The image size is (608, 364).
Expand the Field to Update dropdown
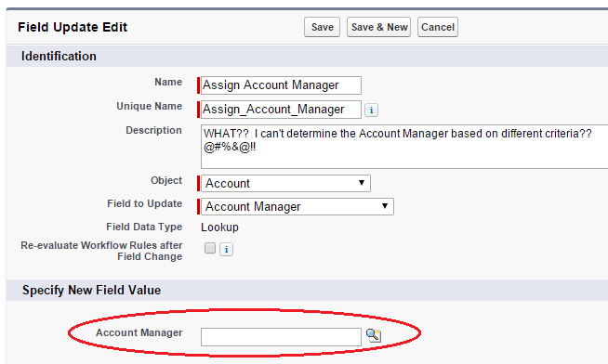pos(297,206)
